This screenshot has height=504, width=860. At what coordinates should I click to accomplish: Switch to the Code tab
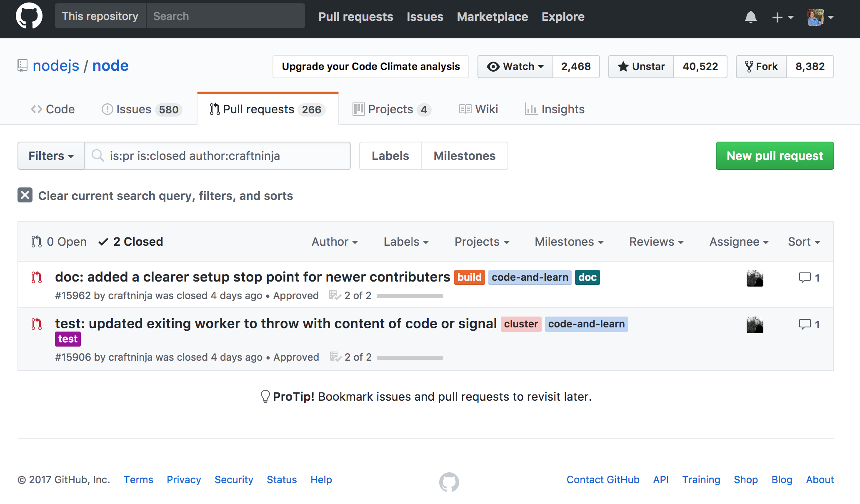pos(53,109)
